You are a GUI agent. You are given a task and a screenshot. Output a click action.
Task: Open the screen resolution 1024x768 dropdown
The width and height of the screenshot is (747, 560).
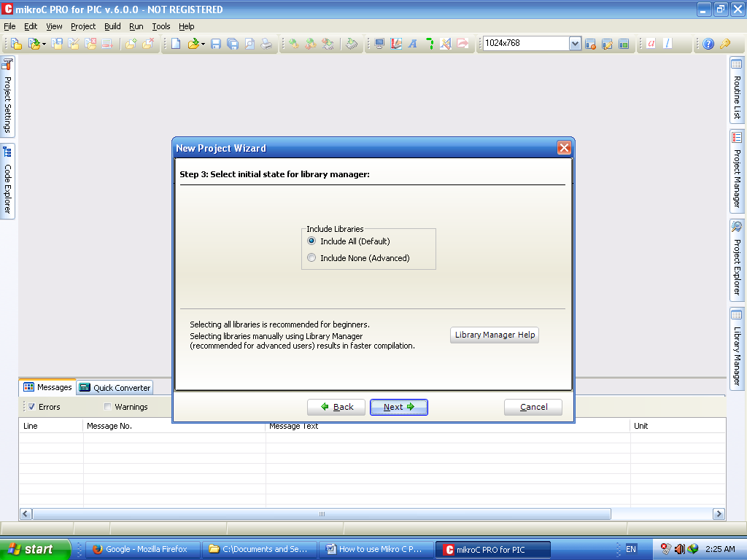tap(575, 44)
